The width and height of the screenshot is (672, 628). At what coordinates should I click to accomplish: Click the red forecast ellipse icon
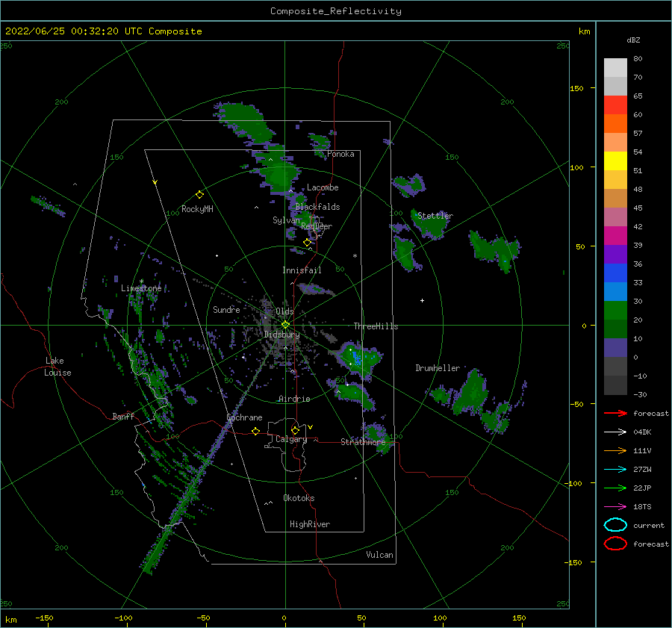point(615,544)
